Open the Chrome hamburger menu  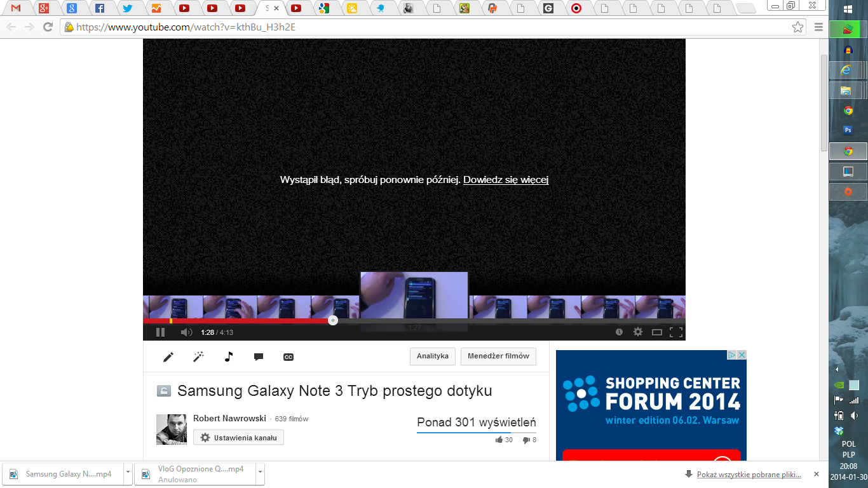818,27
